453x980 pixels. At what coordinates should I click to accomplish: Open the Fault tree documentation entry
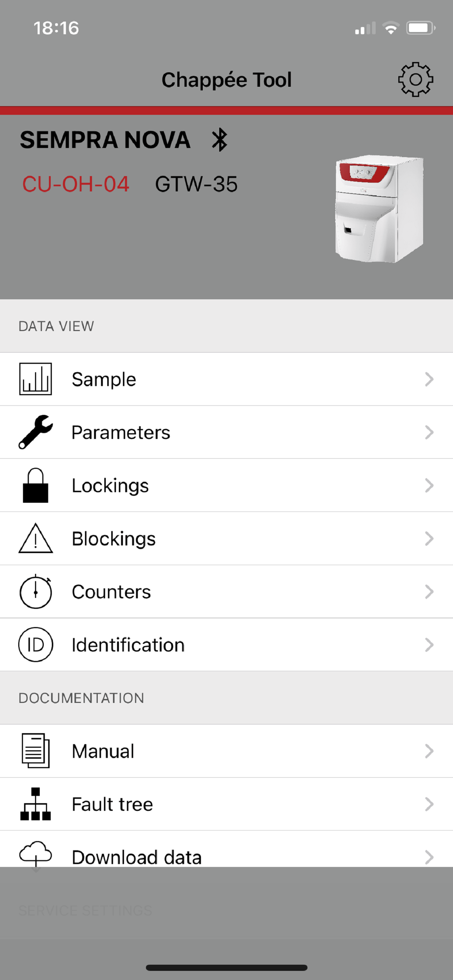tap(226, 804)
